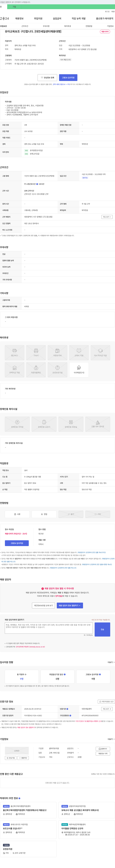The image size is (115, 868).
Task: Toggle the 열람차단 button
Action: [x=23, y=758]
